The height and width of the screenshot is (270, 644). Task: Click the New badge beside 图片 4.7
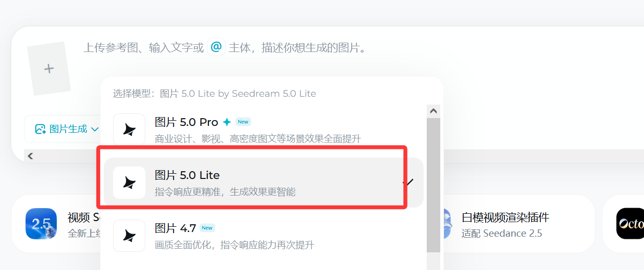207,228
